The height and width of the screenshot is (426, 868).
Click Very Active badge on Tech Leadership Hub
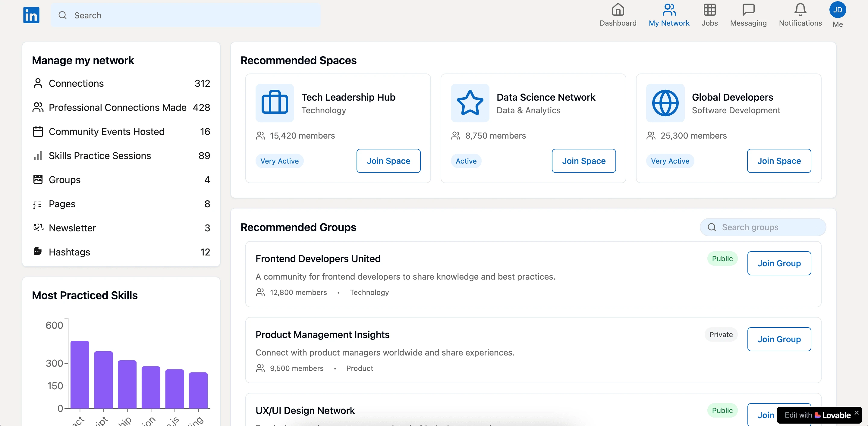[x=279, y=161]
